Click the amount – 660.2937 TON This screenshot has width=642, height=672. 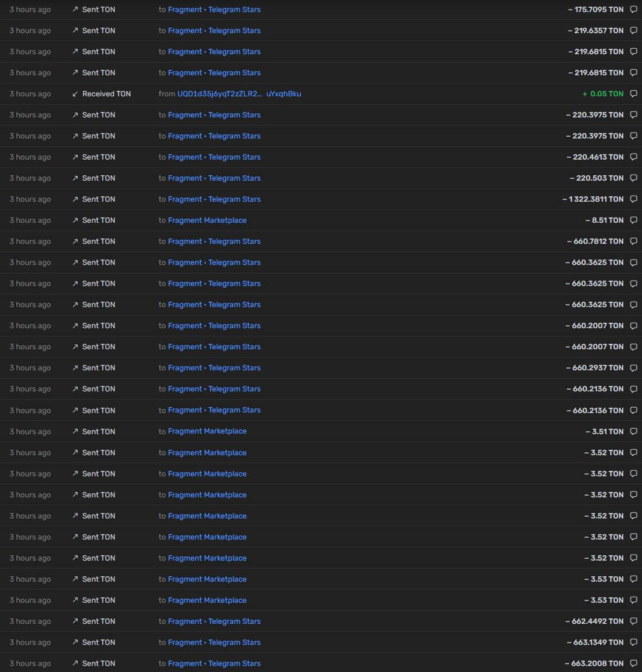coord(595,368)
